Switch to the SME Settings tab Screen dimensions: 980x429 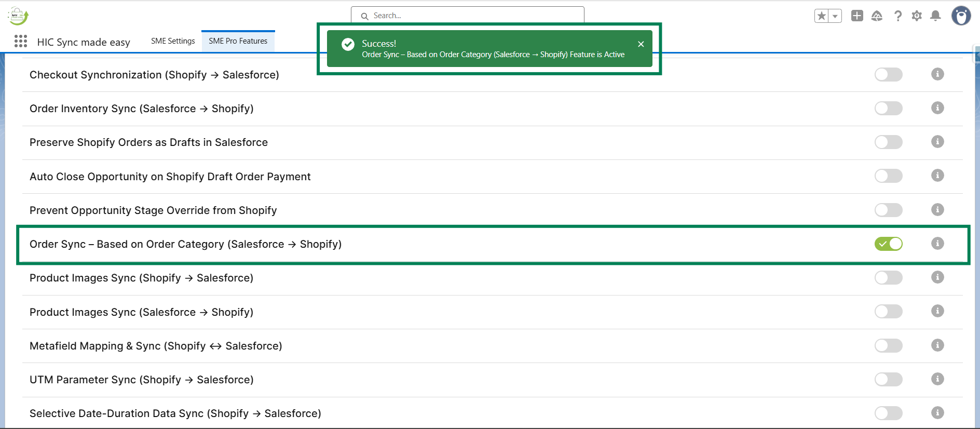coord(173,41)
